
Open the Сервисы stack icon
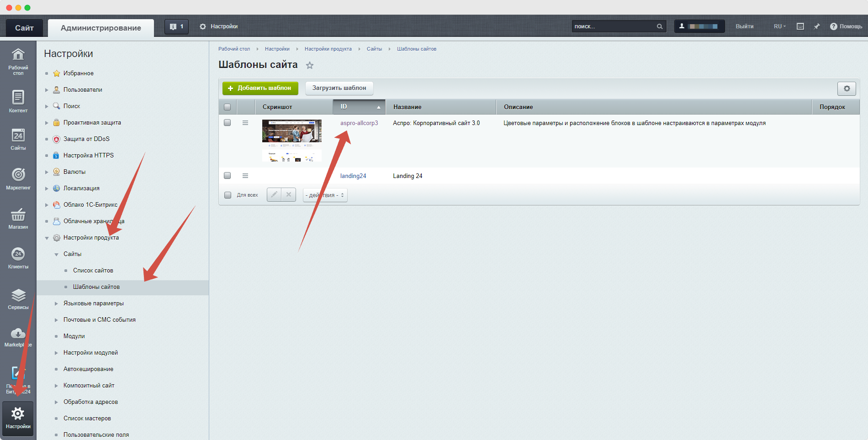(x=18, y=298)
